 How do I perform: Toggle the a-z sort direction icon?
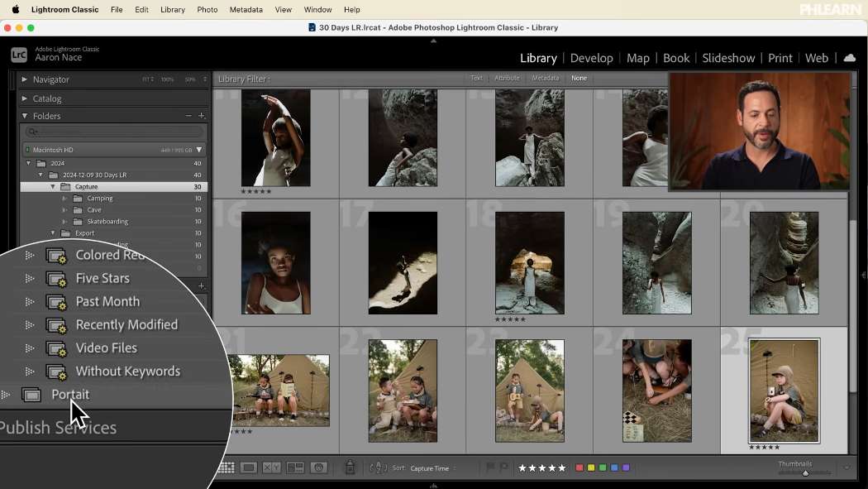(378, 468)
